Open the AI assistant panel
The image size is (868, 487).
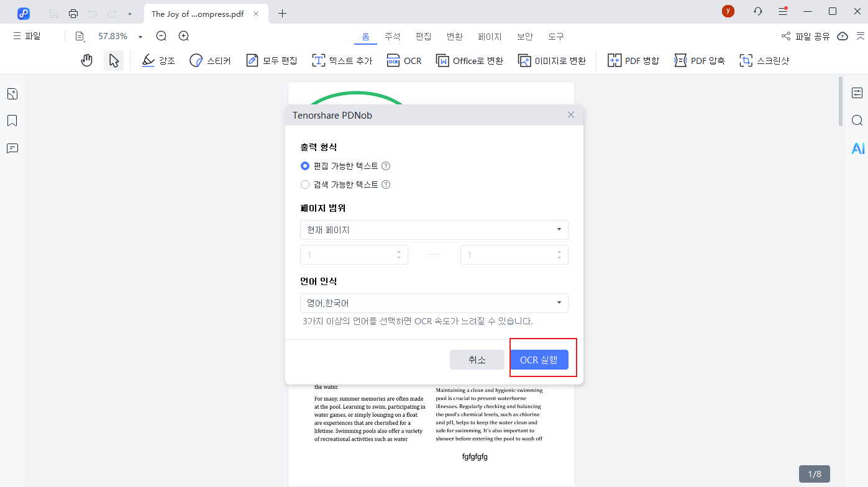[858, 148]
